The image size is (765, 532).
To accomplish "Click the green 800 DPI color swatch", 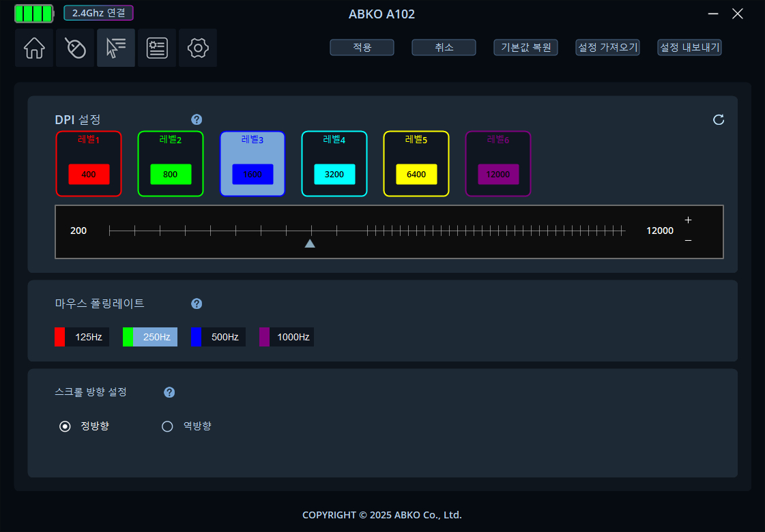I will pyautogui.click(x=171, y=174).
